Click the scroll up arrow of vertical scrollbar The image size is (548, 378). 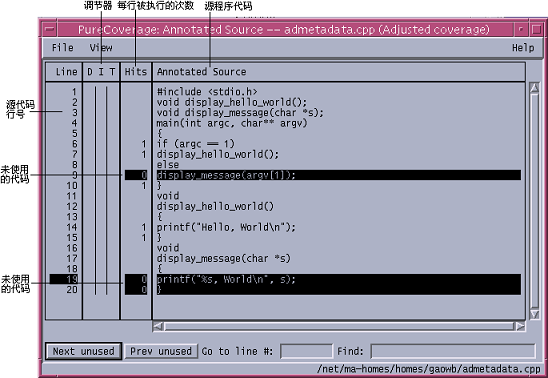tap(534, 88)
